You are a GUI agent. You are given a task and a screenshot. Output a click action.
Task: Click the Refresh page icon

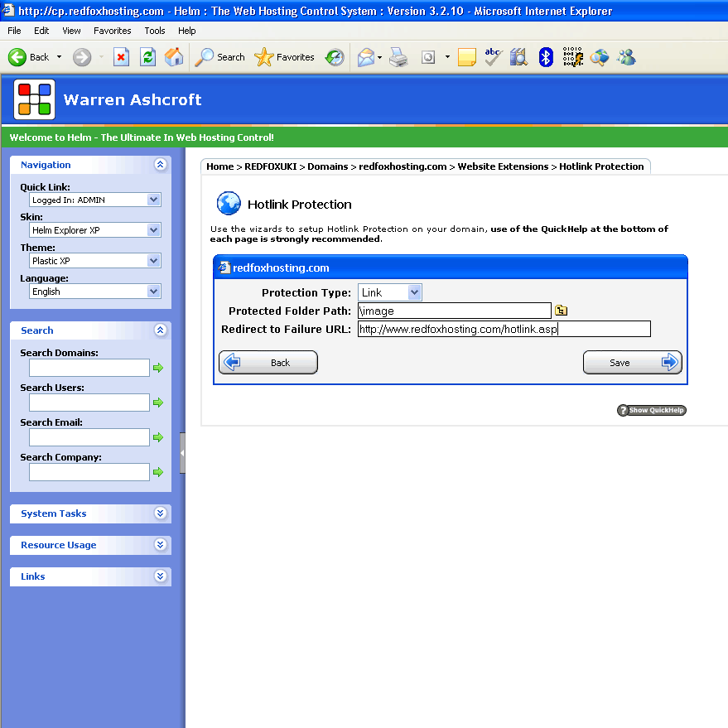point(147,58)
